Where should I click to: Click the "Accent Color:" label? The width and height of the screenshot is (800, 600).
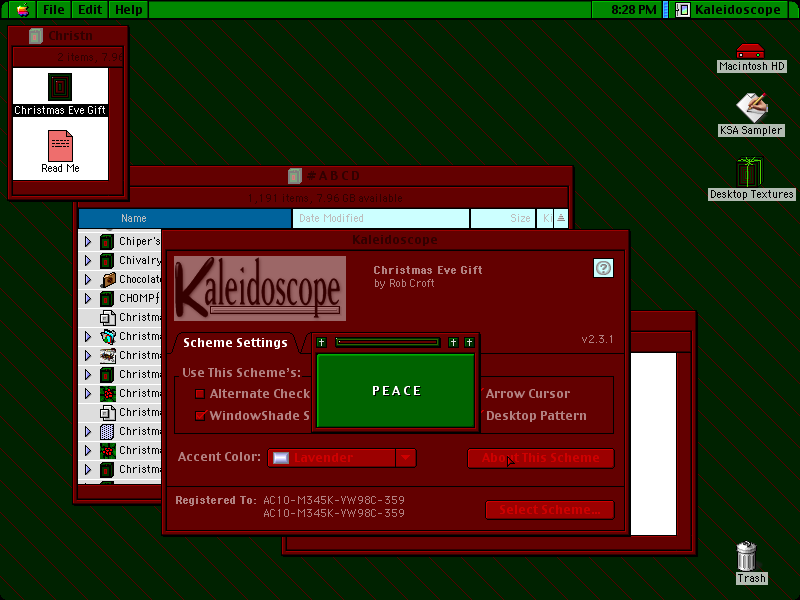219,457
